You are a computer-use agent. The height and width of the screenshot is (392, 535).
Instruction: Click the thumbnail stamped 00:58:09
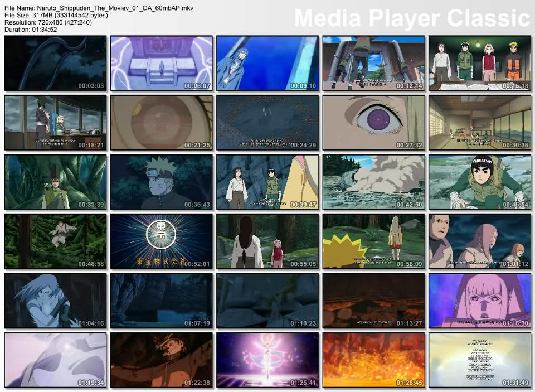click(x=373, y=241)
